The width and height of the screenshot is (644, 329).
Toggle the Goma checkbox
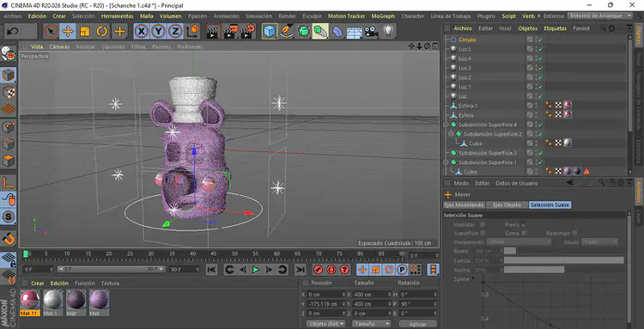(x=525, y=234)
